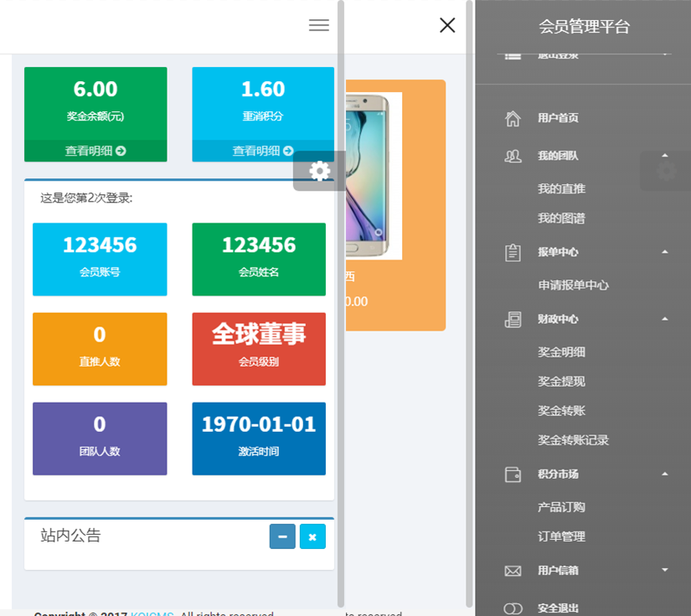Collapse the 我的团队 submenu arrow
Image resolution: width=691 pixels, height=616 pixels.
tap(665, 156)
